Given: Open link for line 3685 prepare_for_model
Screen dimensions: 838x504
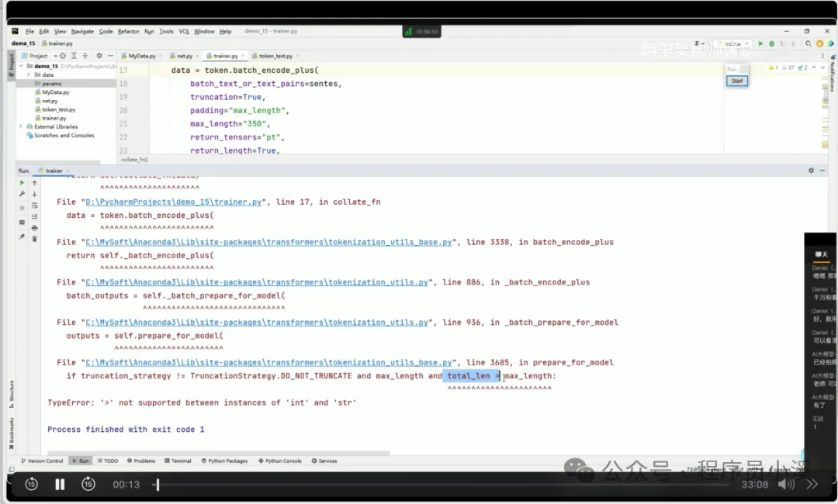Looking at the screenshot, I should click(x=268, y=363).
